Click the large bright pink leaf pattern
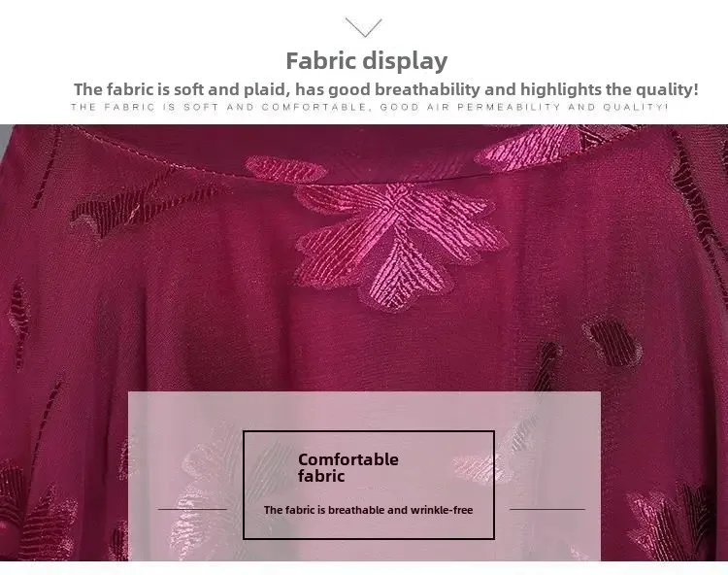Screen dimensions: 728x575 click(x=399, y=244)
